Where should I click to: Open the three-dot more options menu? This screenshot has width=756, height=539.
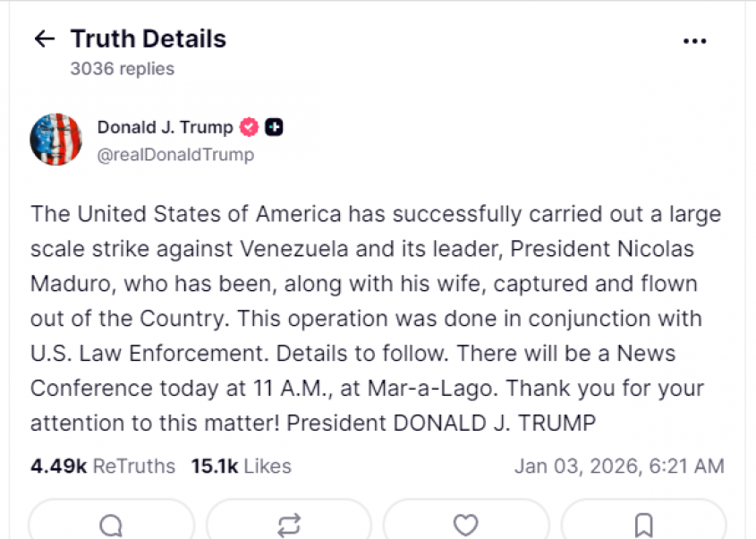tap(694, 40)
